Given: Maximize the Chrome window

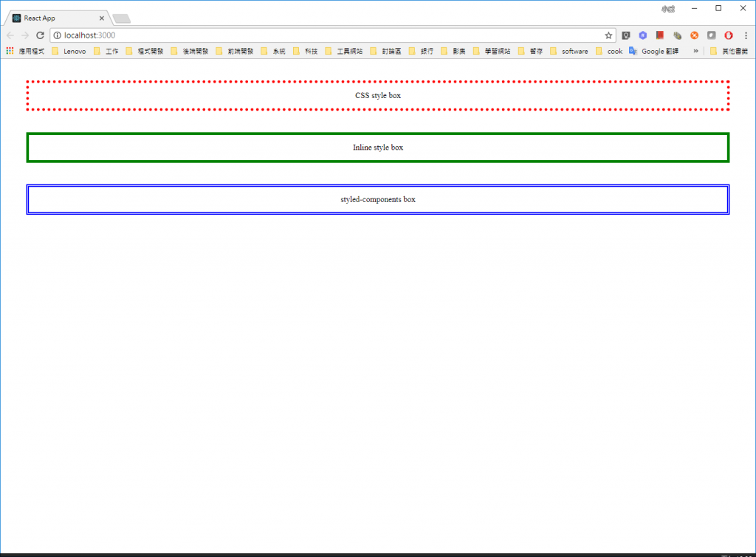Looking at the screenshot, I should [x=718, y=8].
